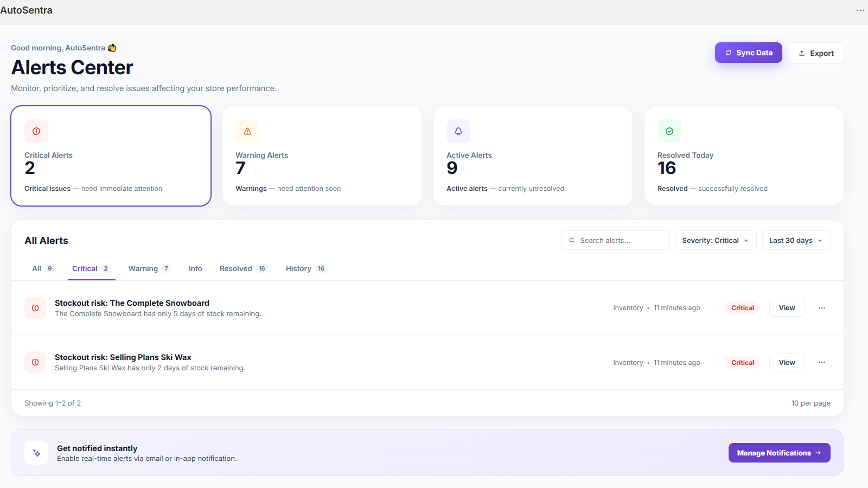Viewport: 868px width, 488px height.
Task: Click the Export button
Action: (x=815, y=53)
